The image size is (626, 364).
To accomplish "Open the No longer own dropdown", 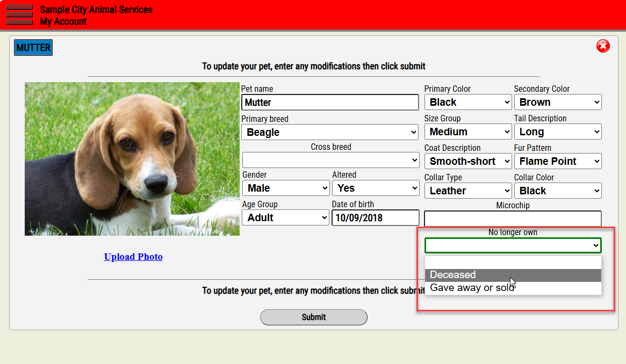I will pyautogui.click(x=513, y=245).
